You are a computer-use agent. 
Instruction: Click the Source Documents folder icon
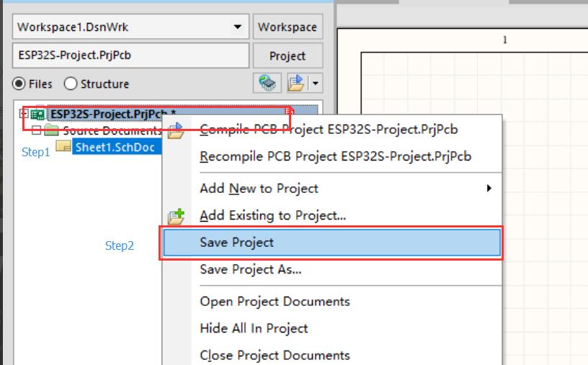(51, 130)
